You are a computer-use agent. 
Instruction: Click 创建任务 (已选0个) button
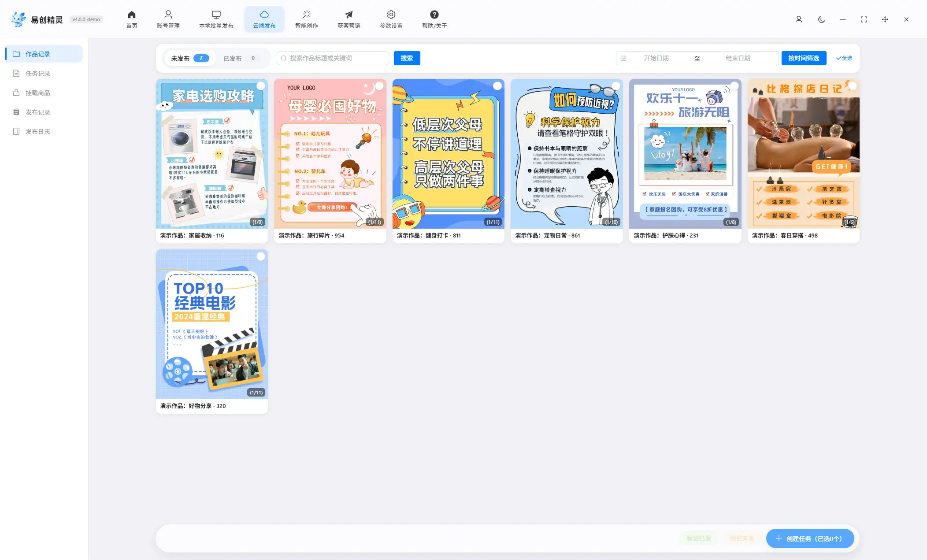[x=810, y=538]
